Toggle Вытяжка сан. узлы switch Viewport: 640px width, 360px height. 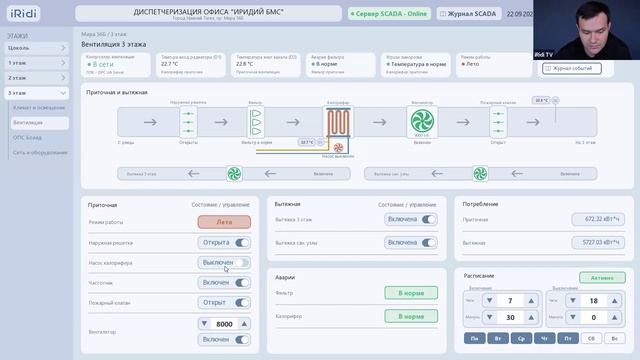pos(429,243)
